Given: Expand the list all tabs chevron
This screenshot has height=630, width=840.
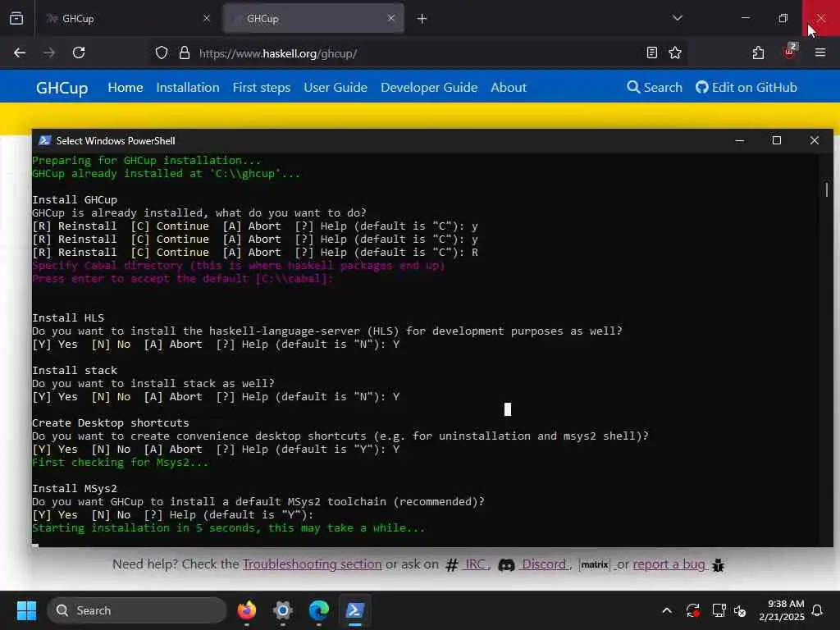Looking at the screenshot, I should click(x=677, y=18).
